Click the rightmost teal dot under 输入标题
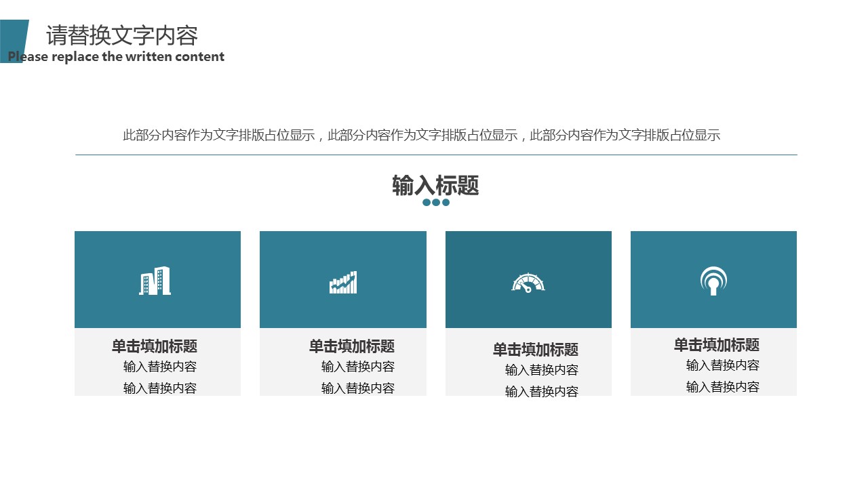Viewport: 868px width, 488px height. pos(446,202)
